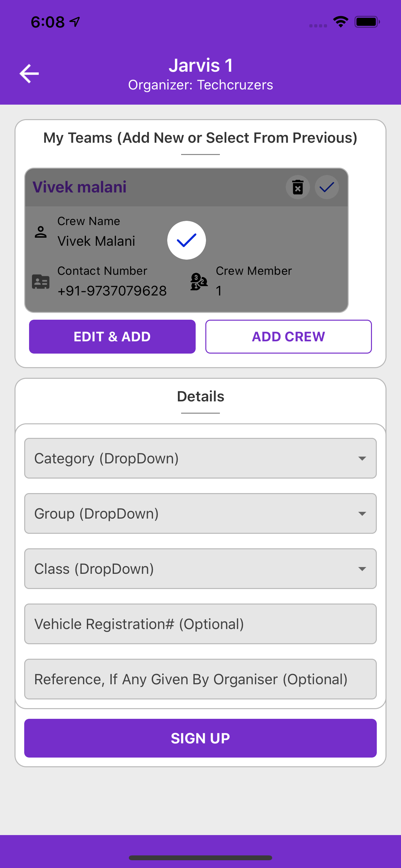
Task: Tap the location arrow beside the time
Action: 75,22
